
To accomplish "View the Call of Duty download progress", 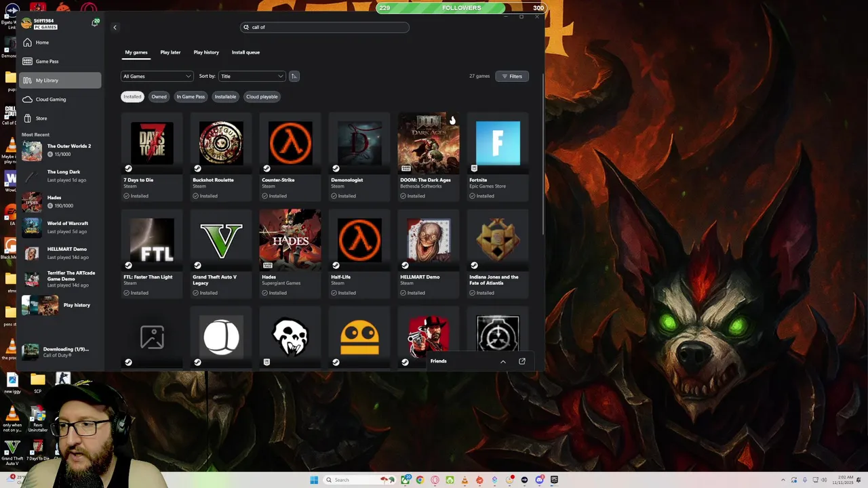I will pyautogui.click(x=60, y=352).
